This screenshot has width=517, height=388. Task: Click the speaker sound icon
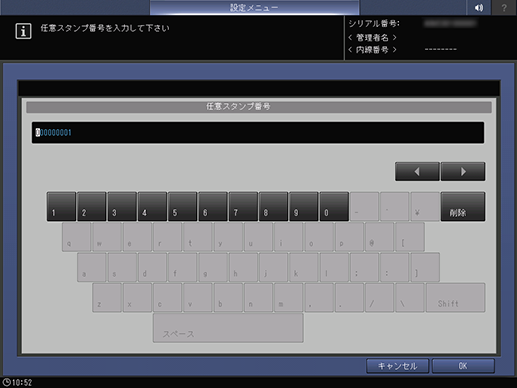(479, 7)
